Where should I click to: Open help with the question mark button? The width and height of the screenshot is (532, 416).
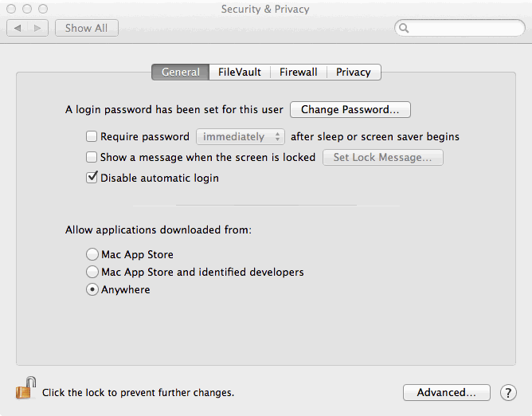tap(508, 393)
